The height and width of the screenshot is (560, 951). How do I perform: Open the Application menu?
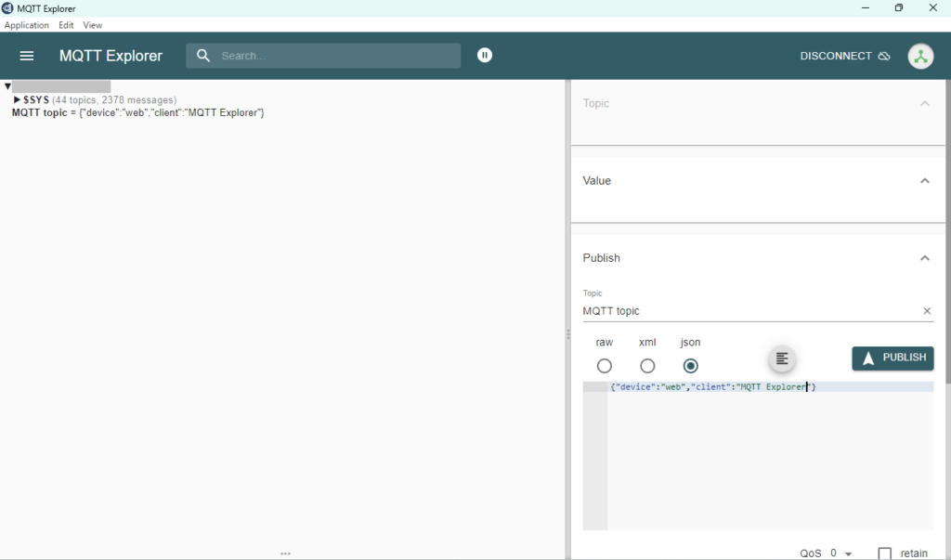point(27,25)
